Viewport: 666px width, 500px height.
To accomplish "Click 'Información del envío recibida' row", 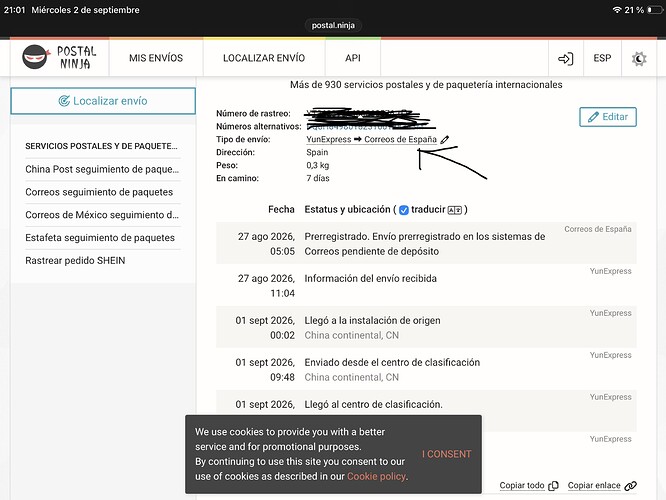I will pos(426,285).
